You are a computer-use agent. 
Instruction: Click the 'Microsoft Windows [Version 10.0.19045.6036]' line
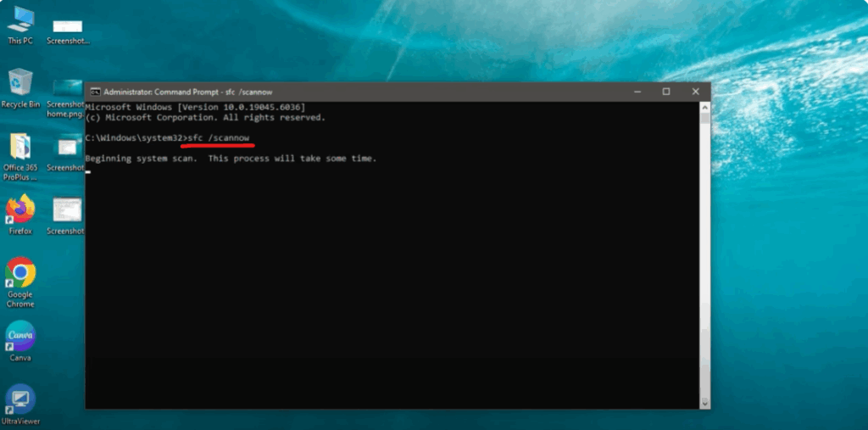click(196, 107)
